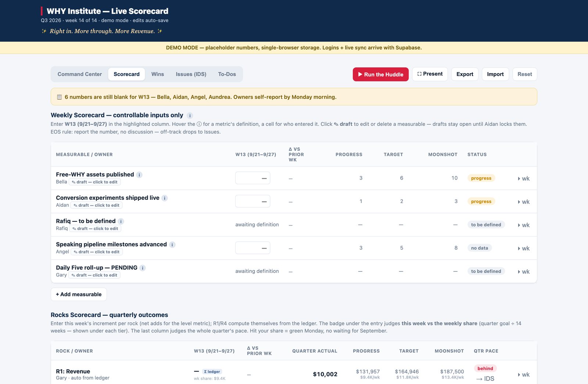Viewport: 588px width, 384px height.
Task: Open info icon for Free-WHY assets published
Action: tap(139, 175)
